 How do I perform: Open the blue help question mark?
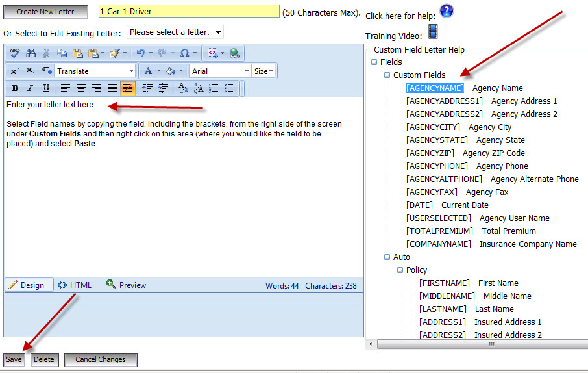pyautogui.click(x=446, y=11)
